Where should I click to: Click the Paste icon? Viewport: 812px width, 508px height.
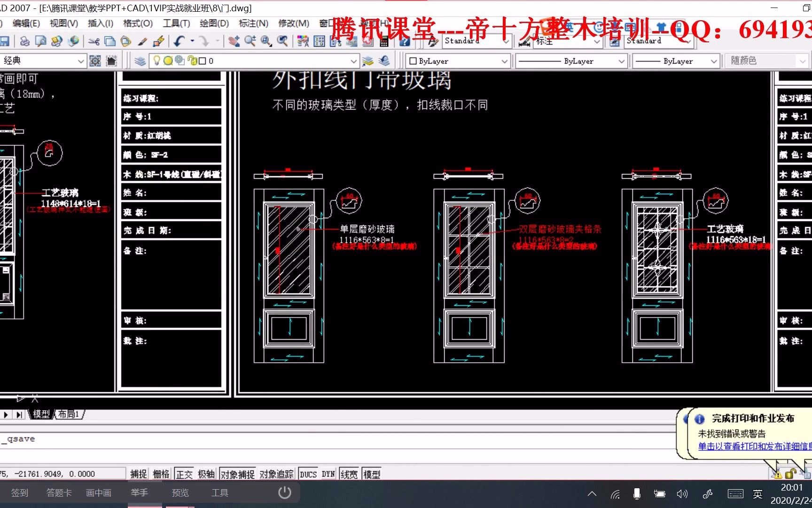click(x=126, y=41)
